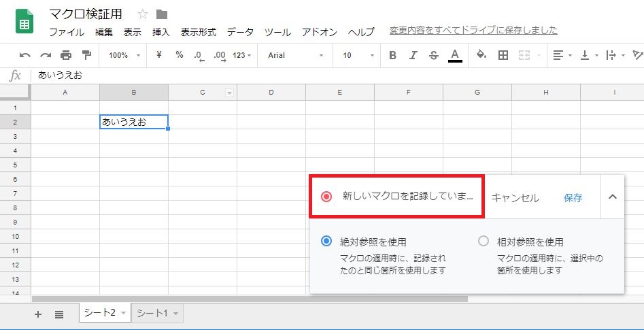Select the paint format roller icon
Image resolution: width=644 pixels, height=330 pixels.
pos(86,55)
